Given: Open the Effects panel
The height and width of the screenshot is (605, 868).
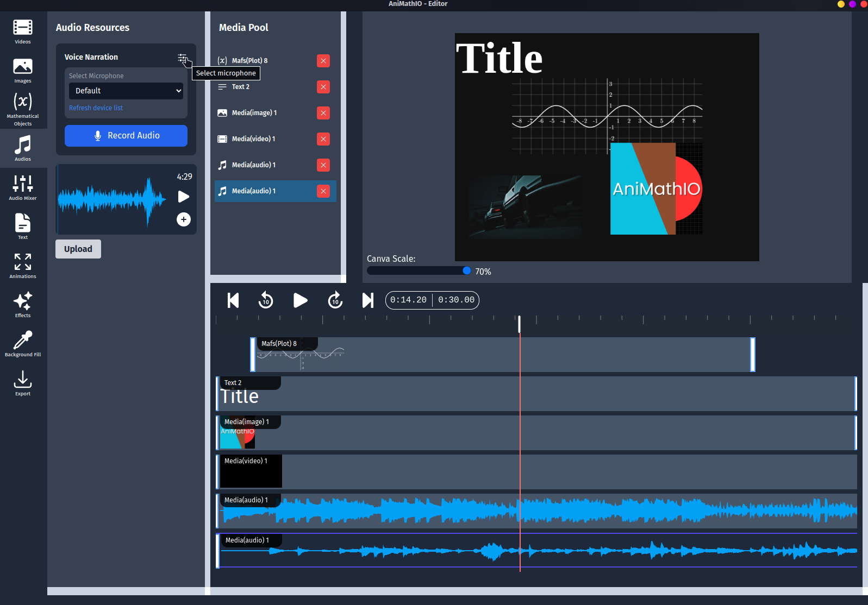Looking at the screenshot, I should click(x=23, y=305).
